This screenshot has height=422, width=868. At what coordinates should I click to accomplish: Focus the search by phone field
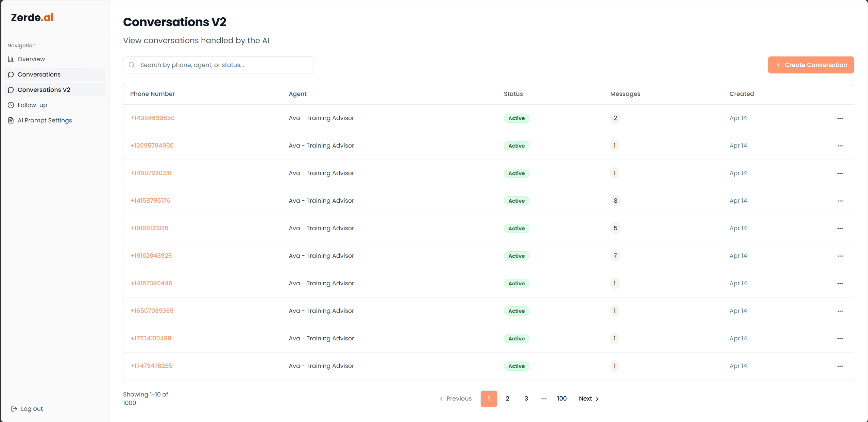point(224,65)
